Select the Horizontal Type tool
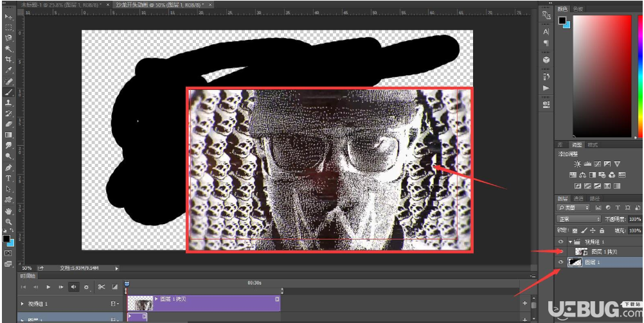The height and width of the screenshot is (323, 644). click(x=8, y=178)
